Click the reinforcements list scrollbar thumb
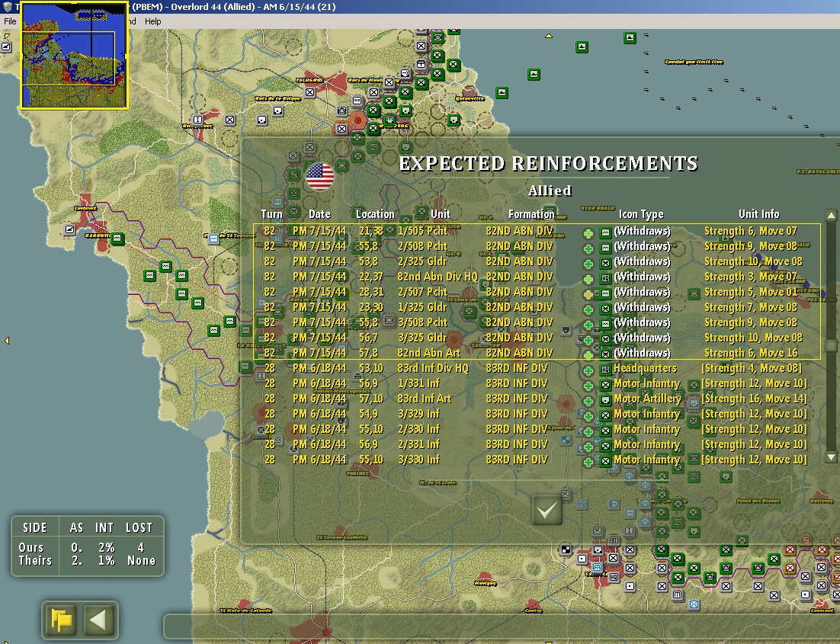 pos(831,345)
